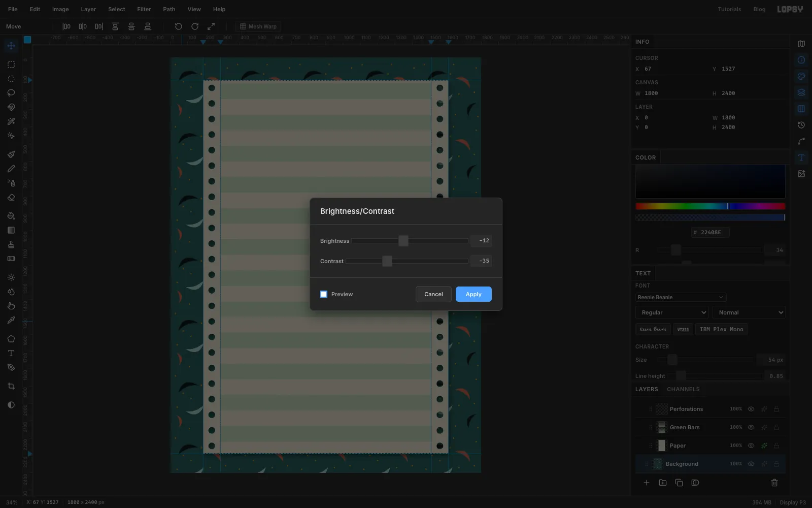The image size is (812, 508).
Task: Open the File menu
Action: pyautogui.click(x=13, y=9)
